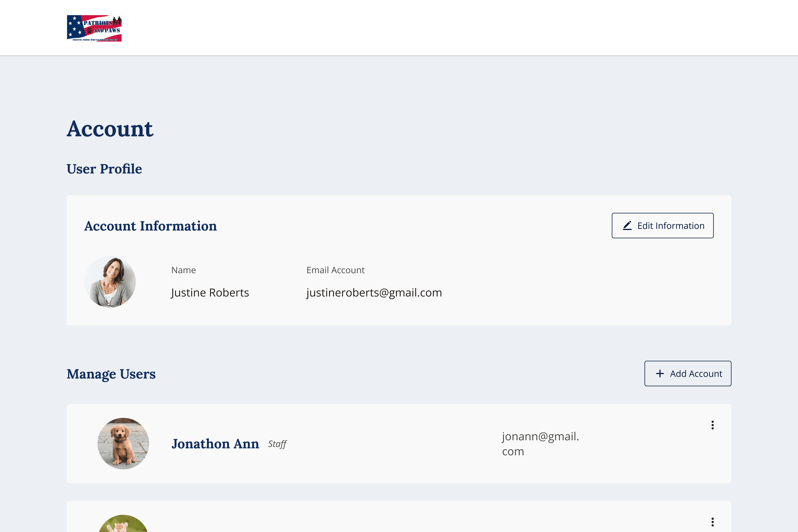Click the Account Information heading
The image size is (798, 532).
point(150,226)
